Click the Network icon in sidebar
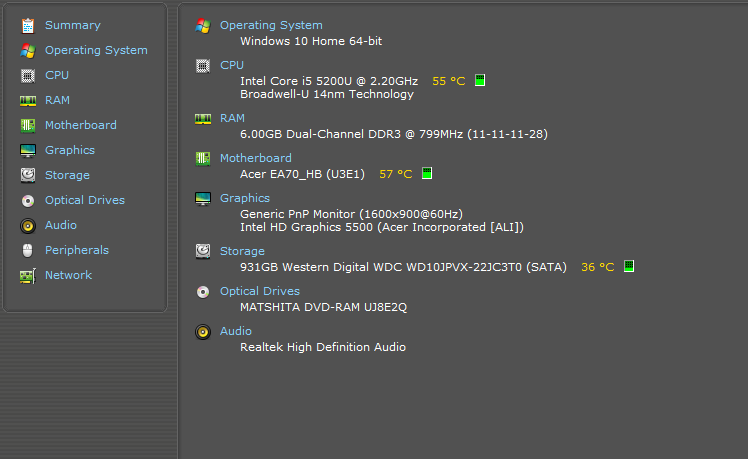Screen dimensions: 748x459 27,275
